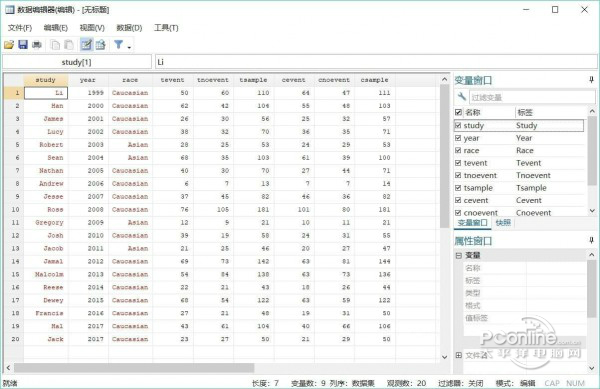The image size is (600, 389).
Task: Click the 标签 column header in variables list
Action: (x=549, y=112)
